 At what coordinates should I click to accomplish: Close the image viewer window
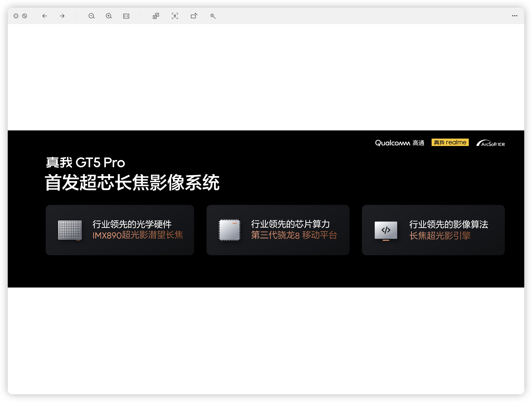click(x=16, y=16)
